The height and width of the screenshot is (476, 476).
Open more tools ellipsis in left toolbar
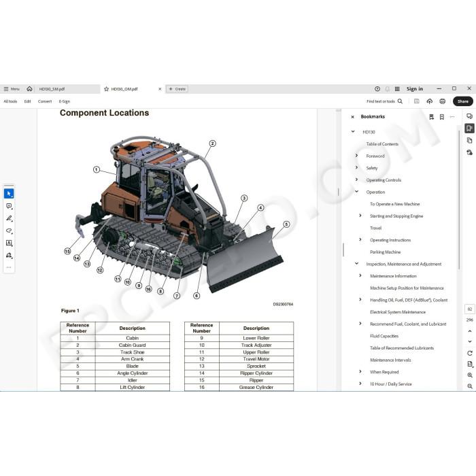click(9, 267)
